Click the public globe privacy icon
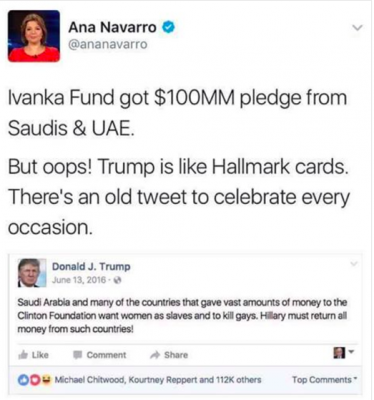This screenshot has width=374, height=400. coord(117,280)
